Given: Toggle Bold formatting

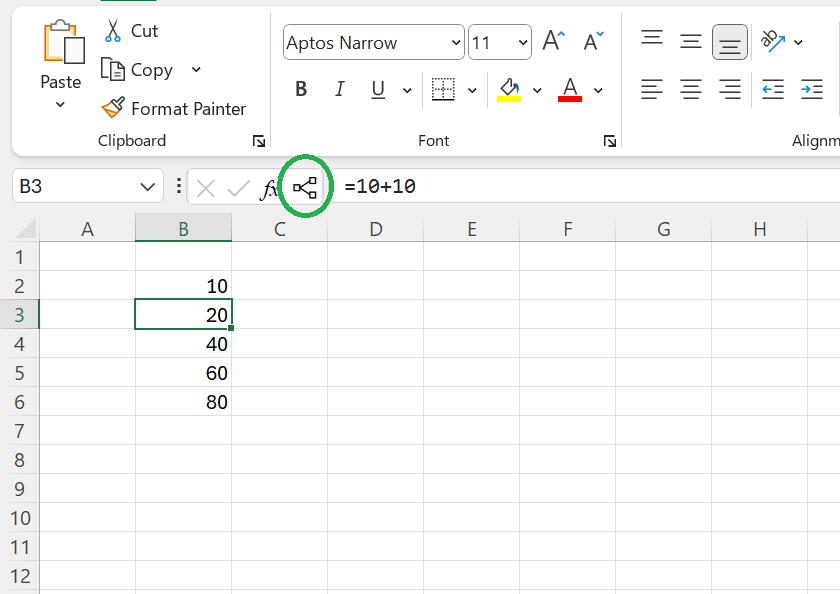Looking at the screenshot, I should 301,89.
